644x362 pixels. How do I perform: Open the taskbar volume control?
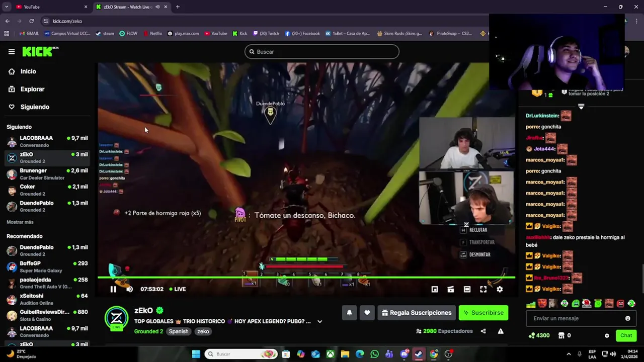613,354
